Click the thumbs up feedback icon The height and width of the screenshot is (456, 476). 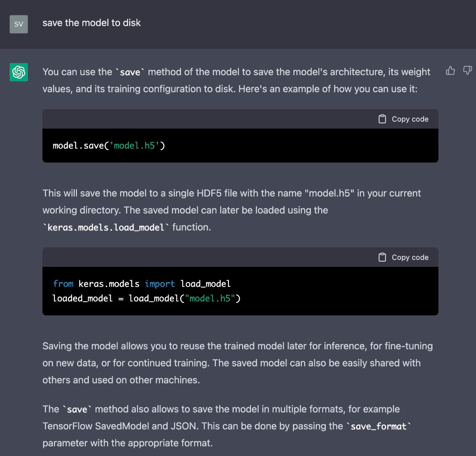click(450, 71)
